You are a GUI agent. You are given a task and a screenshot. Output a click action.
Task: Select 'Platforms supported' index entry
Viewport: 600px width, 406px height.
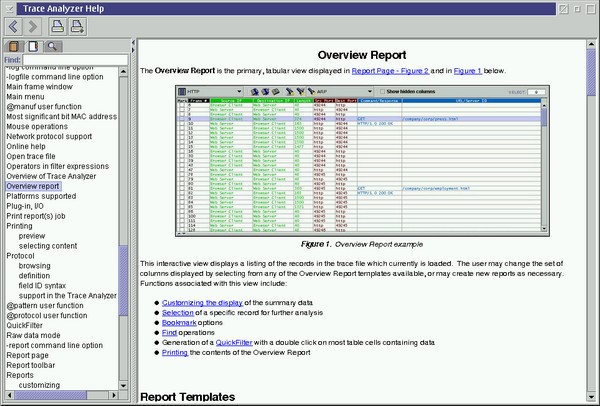point(41,196)
